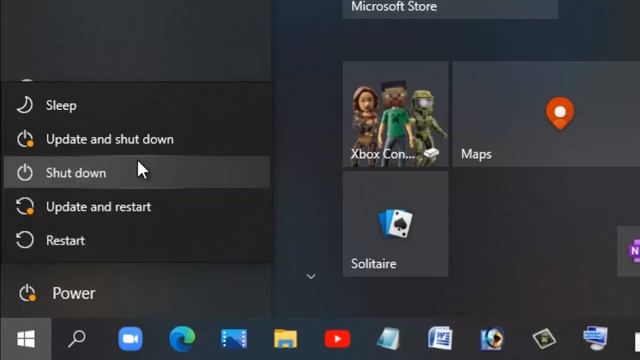Launch Zoom from the taskbar
The height and width of the screenshot is (360, 640).
pos(130,339)
